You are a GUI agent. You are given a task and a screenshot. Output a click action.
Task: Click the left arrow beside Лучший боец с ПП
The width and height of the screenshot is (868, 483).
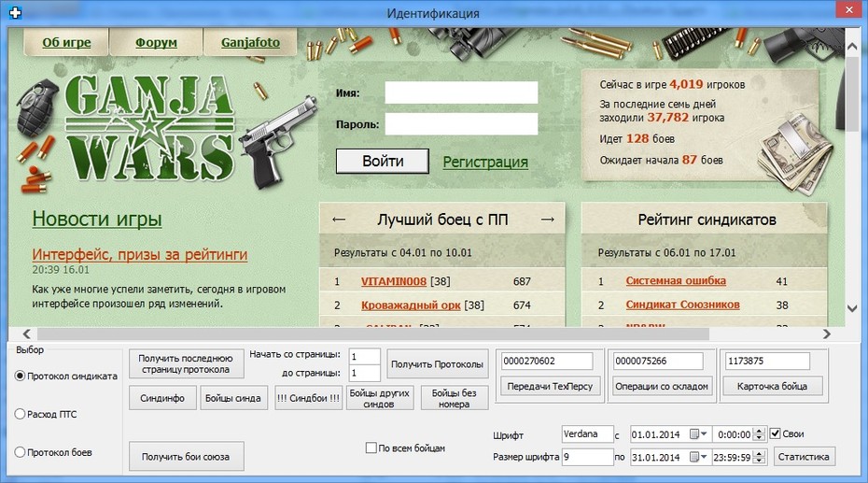click(x=339, y=220)
